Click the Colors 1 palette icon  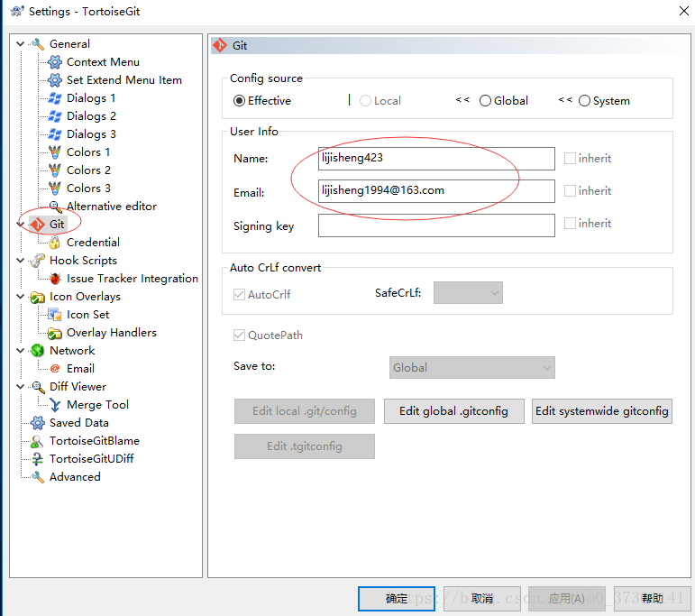pyautogui.click(x=55, y=152)
